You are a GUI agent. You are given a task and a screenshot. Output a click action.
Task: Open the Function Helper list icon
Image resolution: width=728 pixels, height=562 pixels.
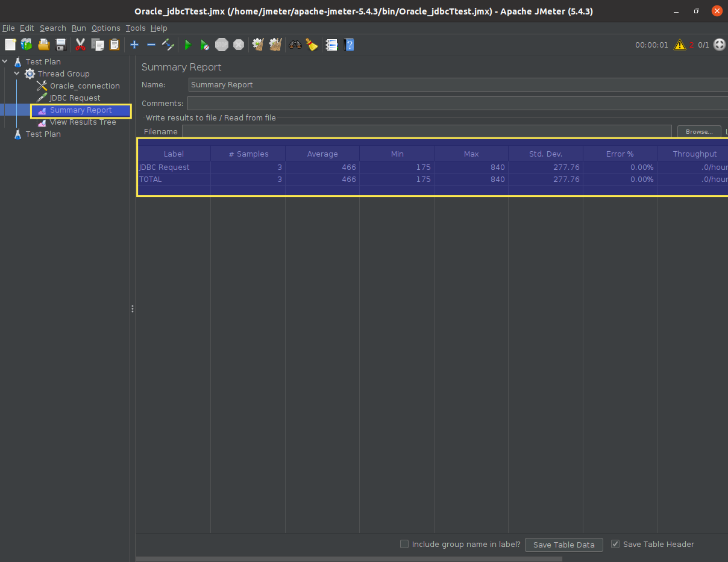point(331,45)
